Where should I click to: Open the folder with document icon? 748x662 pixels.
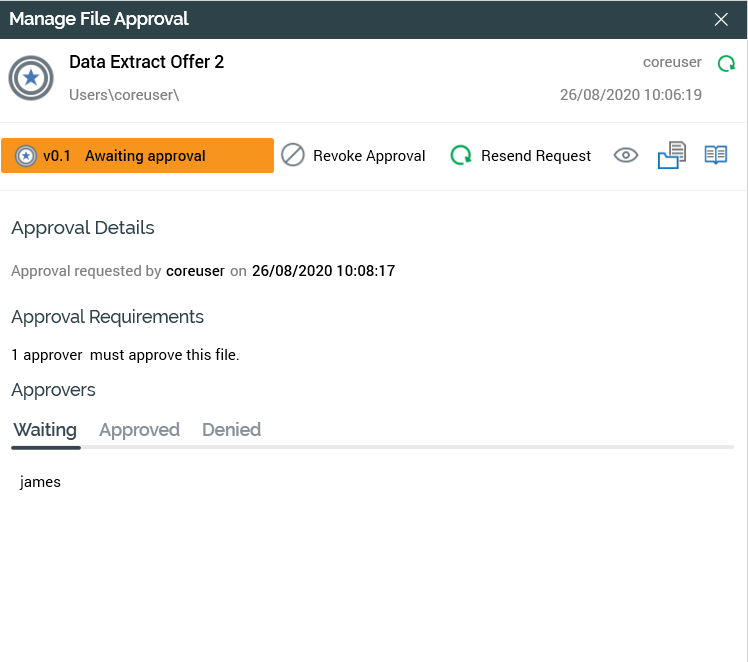[x=671, y=155]
